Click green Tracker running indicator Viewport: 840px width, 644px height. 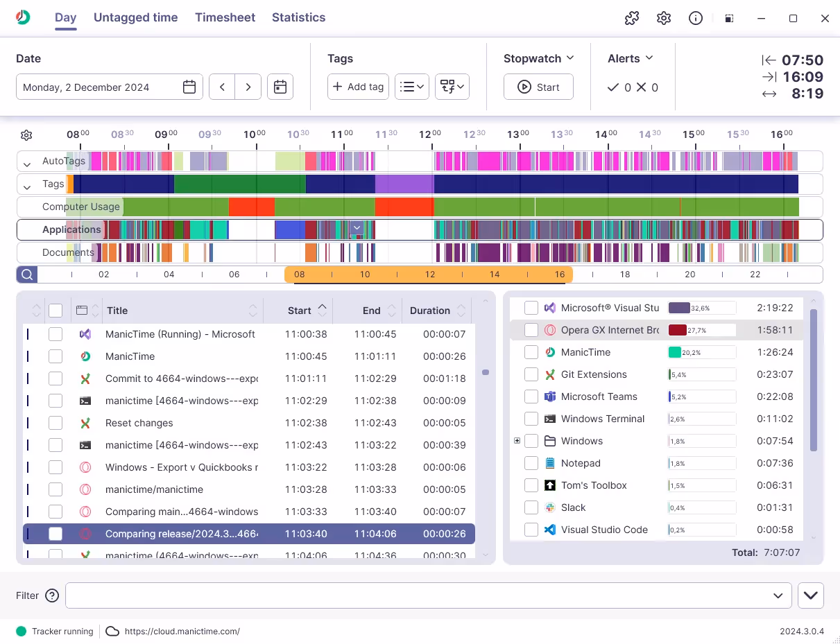pyautogui.click(x=21, y=631)
